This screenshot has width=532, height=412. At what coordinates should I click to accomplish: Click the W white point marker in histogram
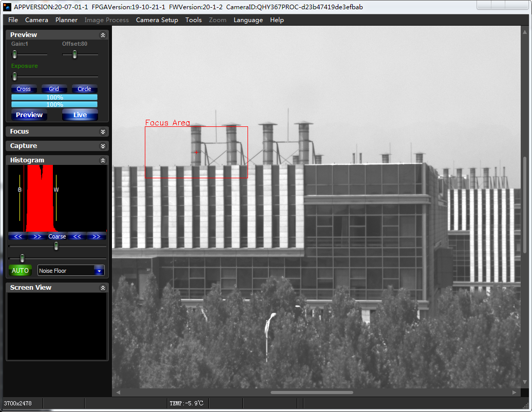point(56,190)
